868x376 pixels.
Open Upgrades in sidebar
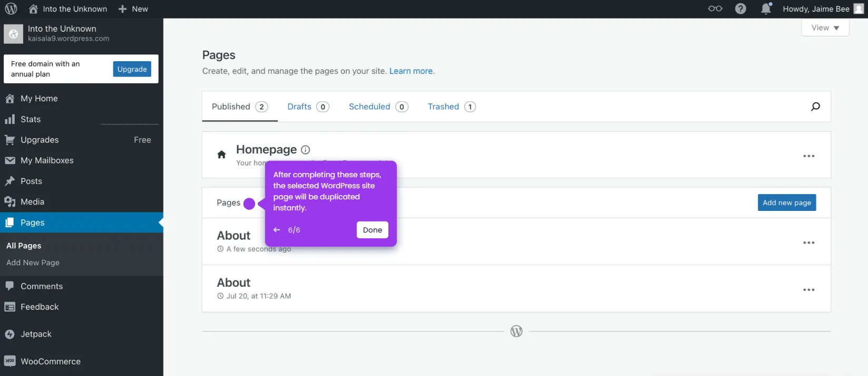click(x=82, y=140)
